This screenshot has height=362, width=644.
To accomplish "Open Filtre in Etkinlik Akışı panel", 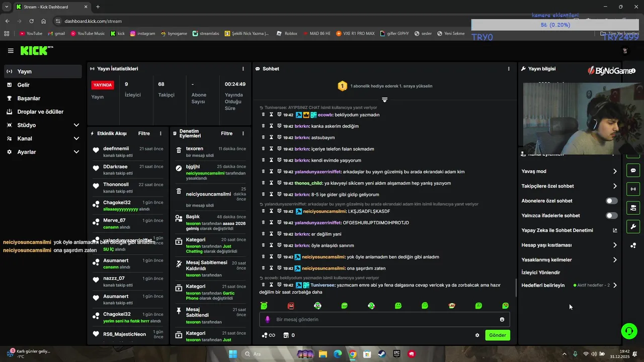I will pos(144,134).
